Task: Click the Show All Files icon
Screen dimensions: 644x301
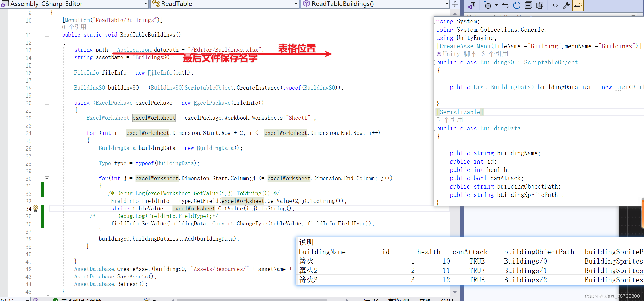Action: point(540,5)
